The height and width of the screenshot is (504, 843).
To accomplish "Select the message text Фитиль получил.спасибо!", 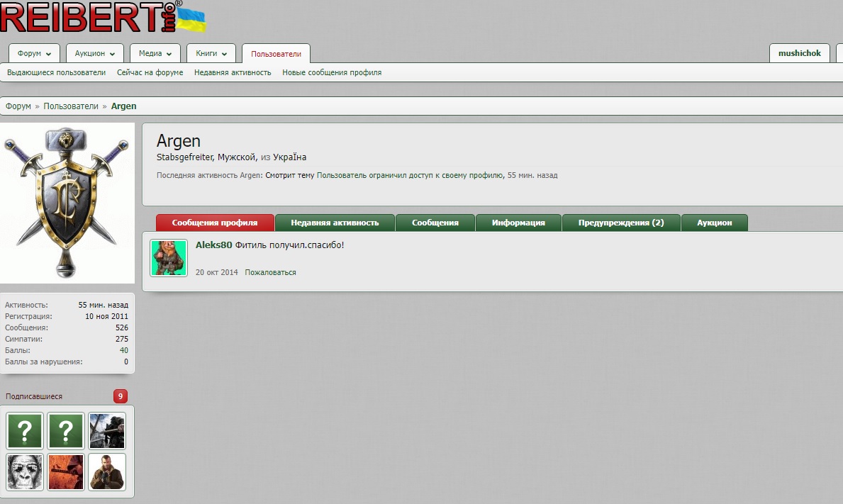I will (290, 245).
